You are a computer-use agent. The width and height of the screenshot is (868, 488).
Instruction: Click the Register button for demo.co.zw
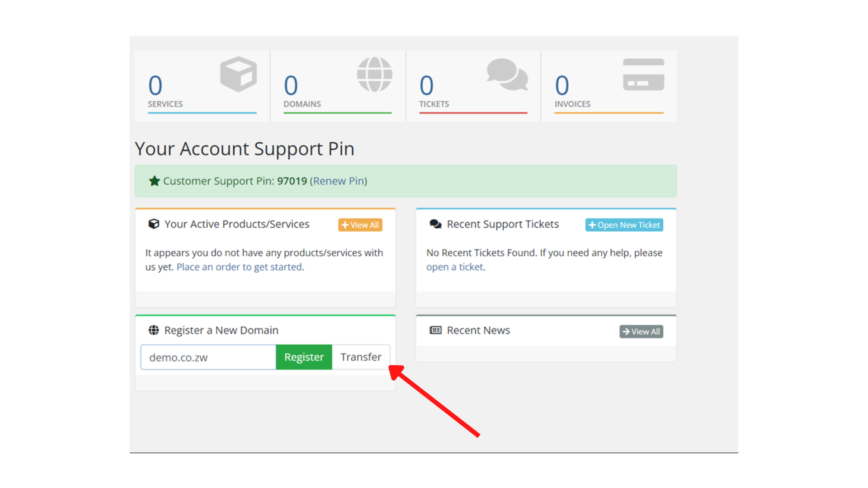click(x=304, y=357)
